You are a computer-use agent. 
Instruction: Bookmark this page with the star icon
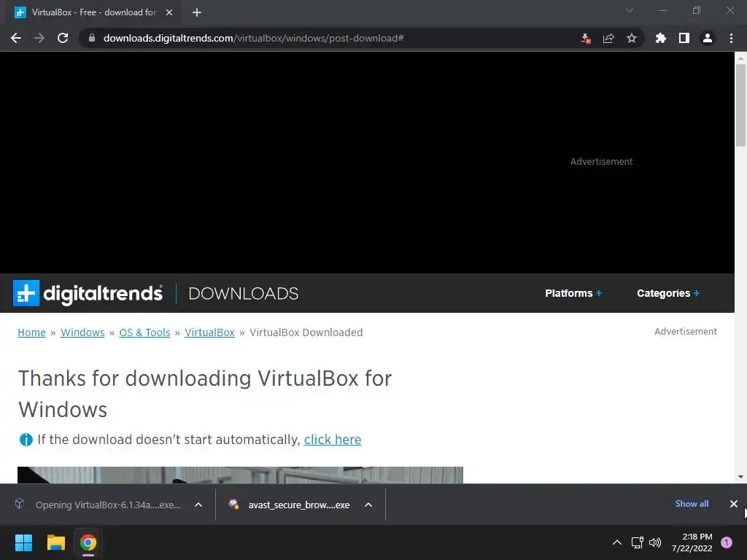pos(632,38)
